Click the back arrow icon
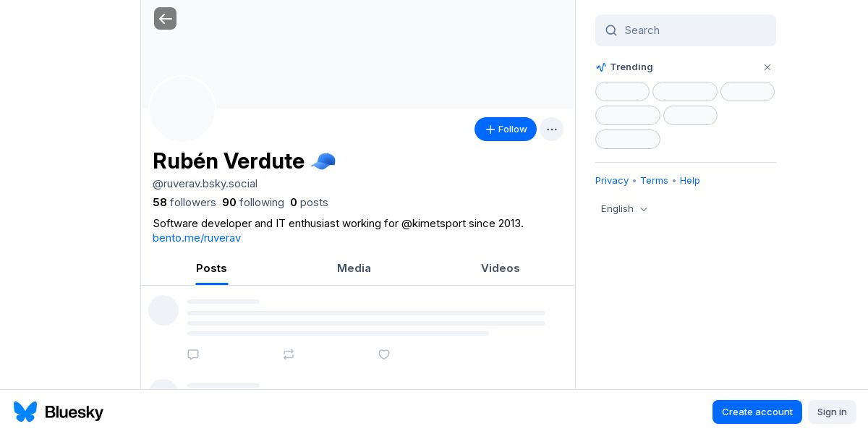 165,19
